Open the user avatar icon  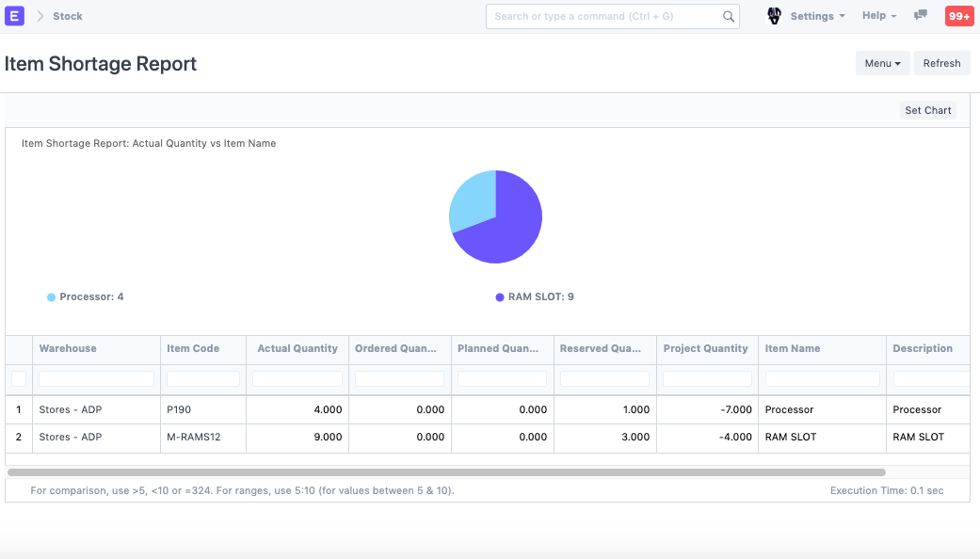[774, 16]
